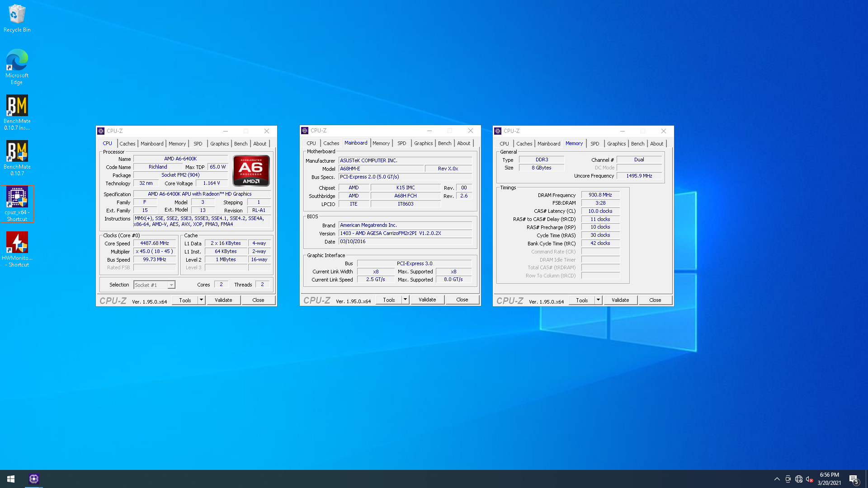
Task: Expand Tools dropdown arrow in right CPU-Z window
Action: pyautogui.click(x=599, y=300)
